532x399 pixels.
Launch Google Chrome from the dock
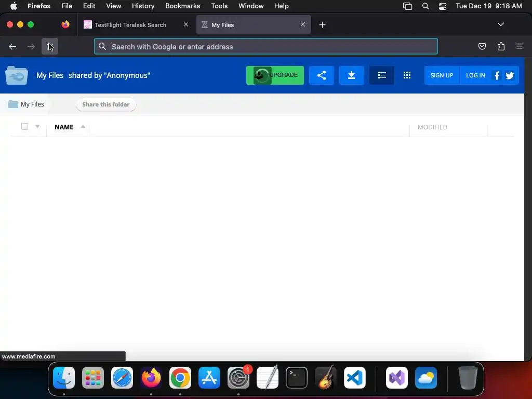tap(180, 378)
